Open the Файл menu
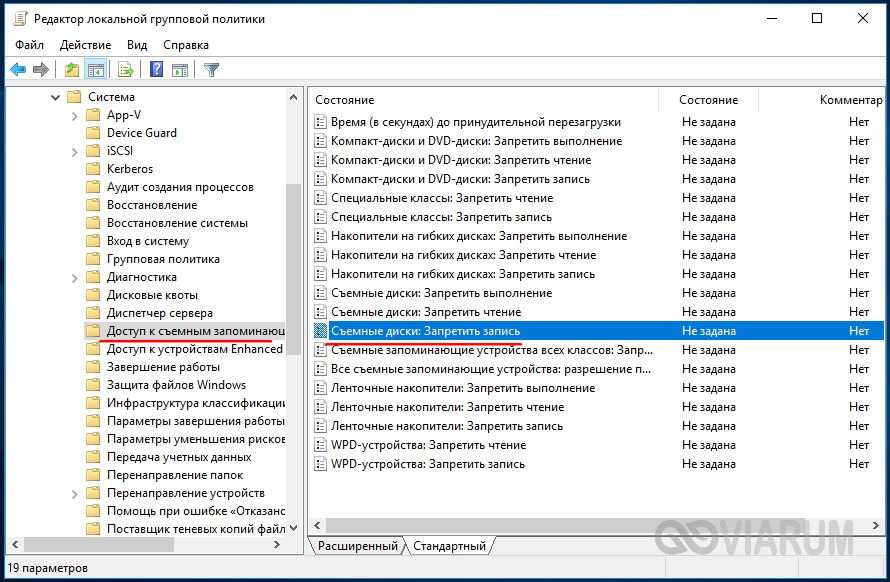 (29, 45)
